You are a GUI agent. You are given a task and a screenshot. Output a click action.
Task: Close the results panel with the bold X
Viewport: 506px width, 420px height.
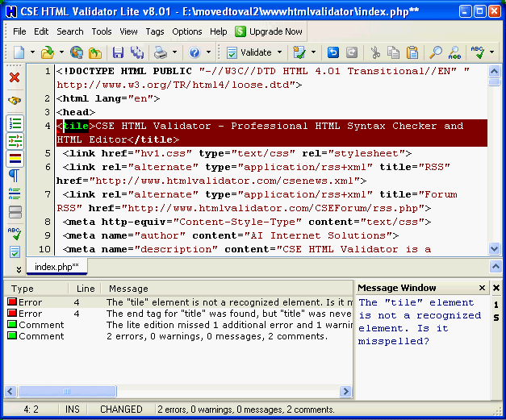click(496, 288)
